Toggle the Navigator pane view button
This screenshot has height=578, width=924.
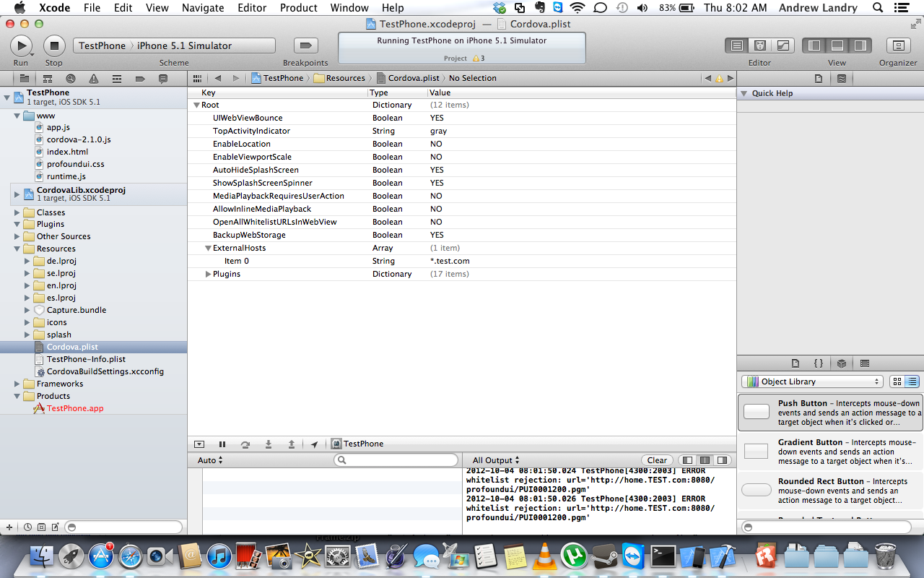[x=815, y=46]
